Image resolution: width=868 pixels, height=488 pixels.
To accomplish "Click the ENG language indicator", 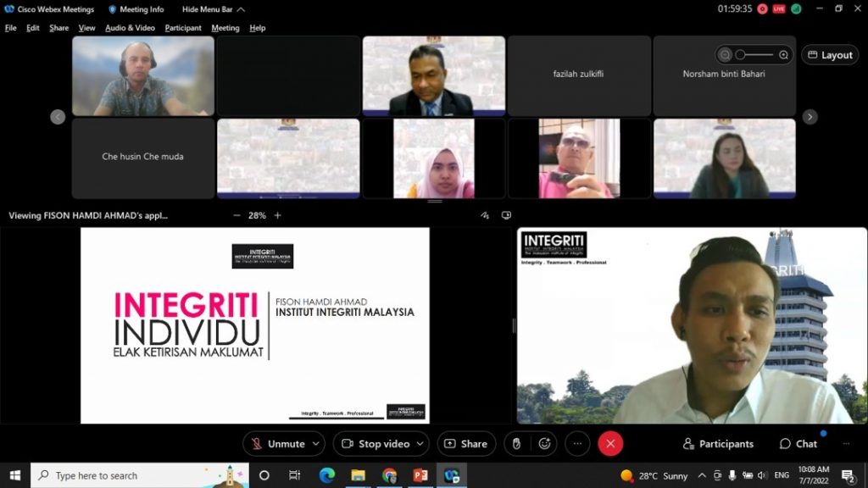I will pos(782,476).
